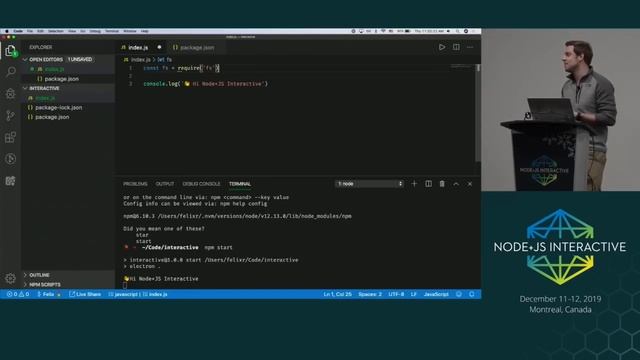
Task: Open the Debug view bug icon
Action: coord(11,93)
